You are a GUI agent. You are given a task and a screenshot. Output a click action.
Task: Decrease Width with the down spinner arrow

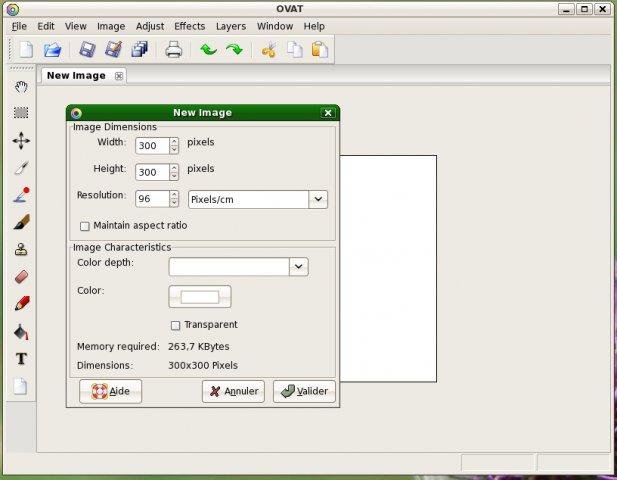174,150
